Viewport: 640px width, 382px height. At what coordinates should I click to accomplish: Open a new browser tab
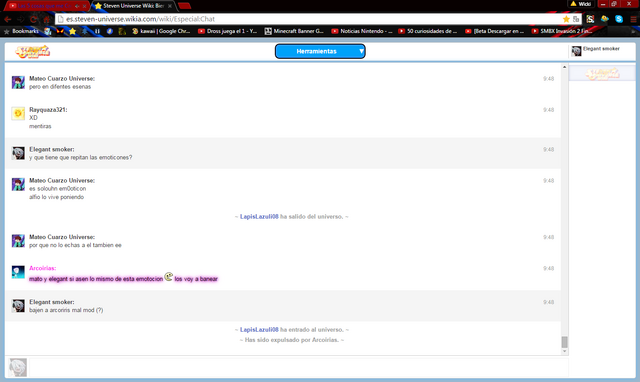tap(184, 6)
